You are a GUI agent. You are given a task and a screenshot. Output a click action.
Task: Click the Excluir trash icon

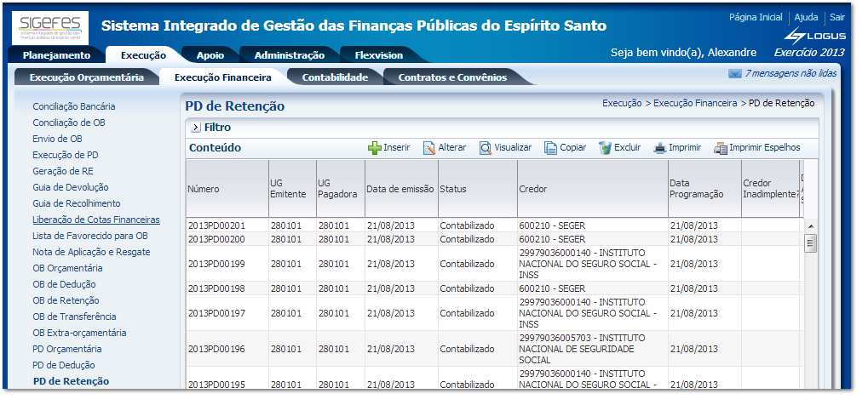[x=605, y=148]
